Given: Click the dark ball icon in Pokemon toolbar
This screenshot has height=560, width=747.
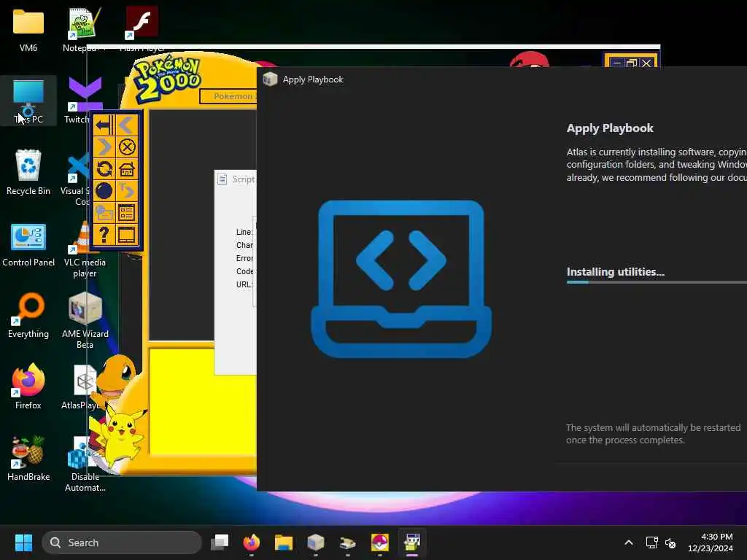Looking at the screenshot, I should 104,191.
